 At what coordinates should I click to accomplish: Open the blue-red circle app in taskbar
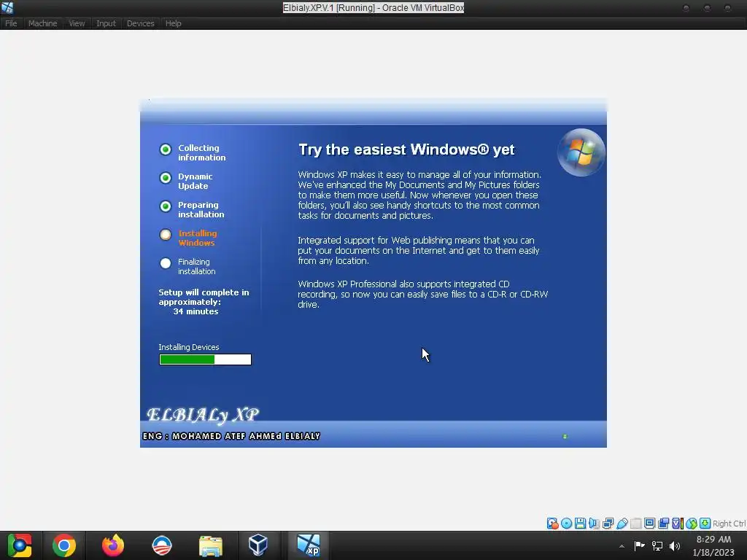pos(161,545)
